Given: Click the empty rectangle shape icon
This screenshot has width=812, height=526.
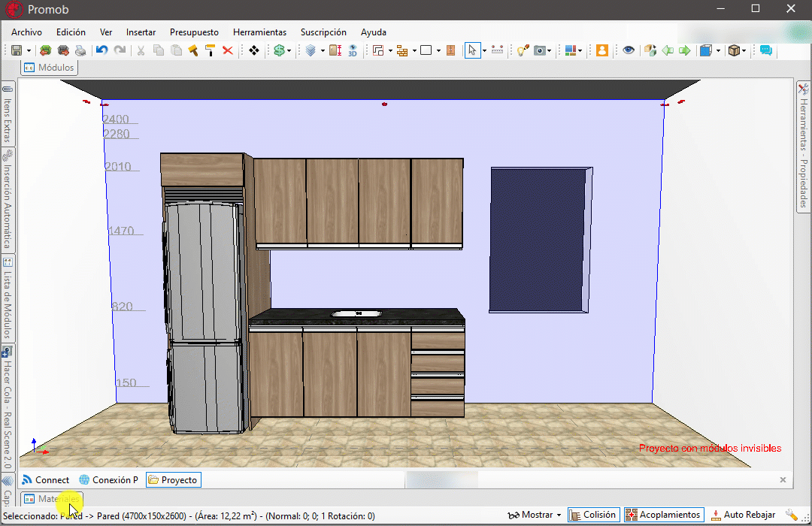Looking at the screenshot, I should (x=426, y=50).
